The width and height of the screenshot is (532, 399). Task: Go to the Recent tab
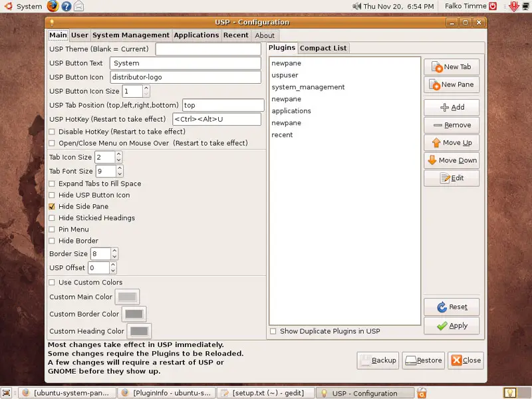236,35
